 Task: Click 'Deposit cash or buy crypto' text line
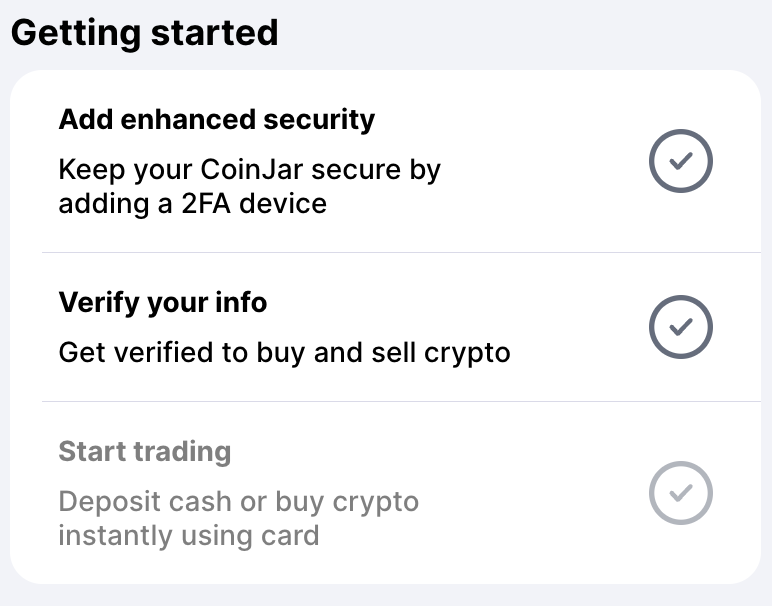pos(239,502)
